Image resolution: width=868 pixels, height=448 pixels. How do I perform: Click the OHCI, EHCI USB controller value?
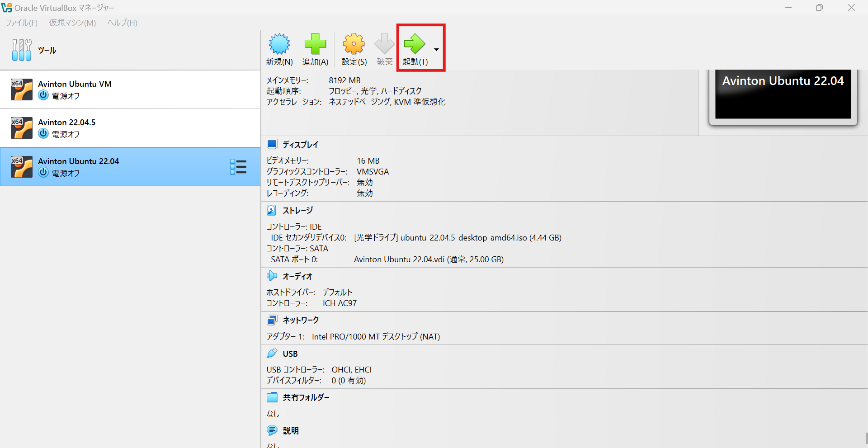click(351, 370)
